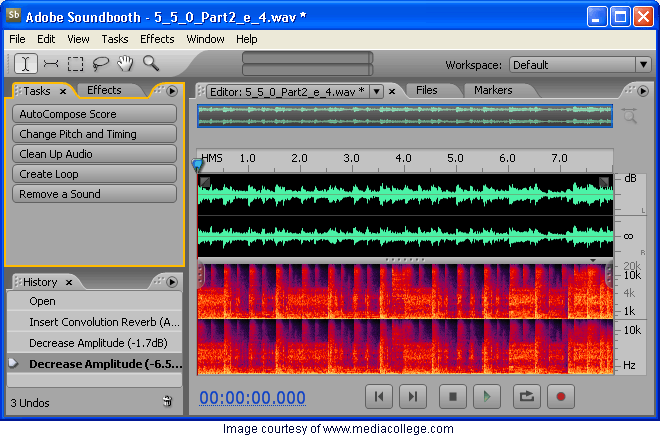Switch to the Files tab

coord(426,90)
